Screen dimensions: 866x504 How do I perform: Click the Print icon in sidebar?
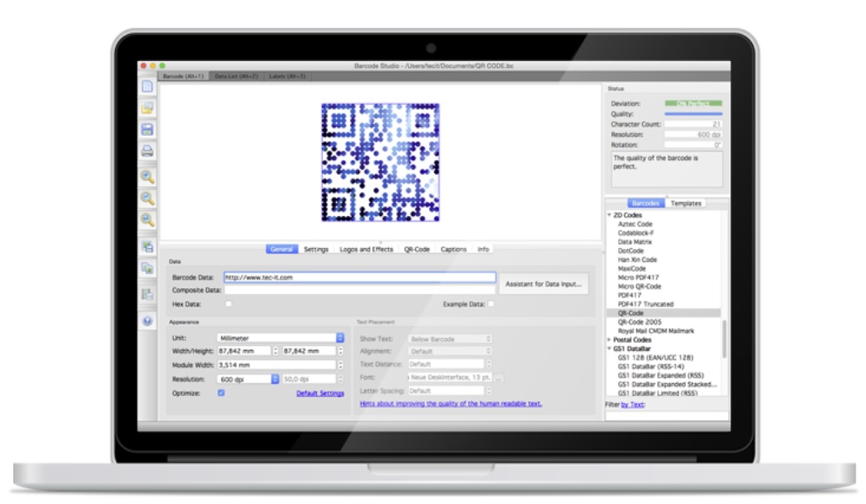(x=147, y=151)
